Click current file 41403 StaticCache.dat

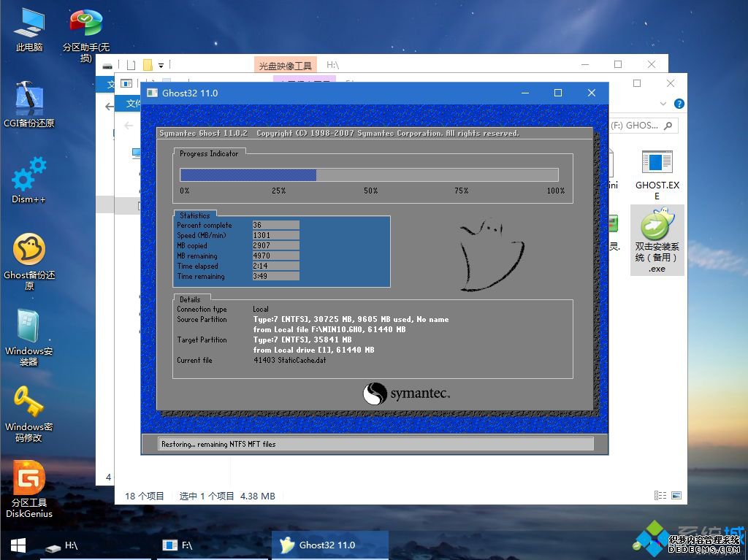click(x=289, y=360)
